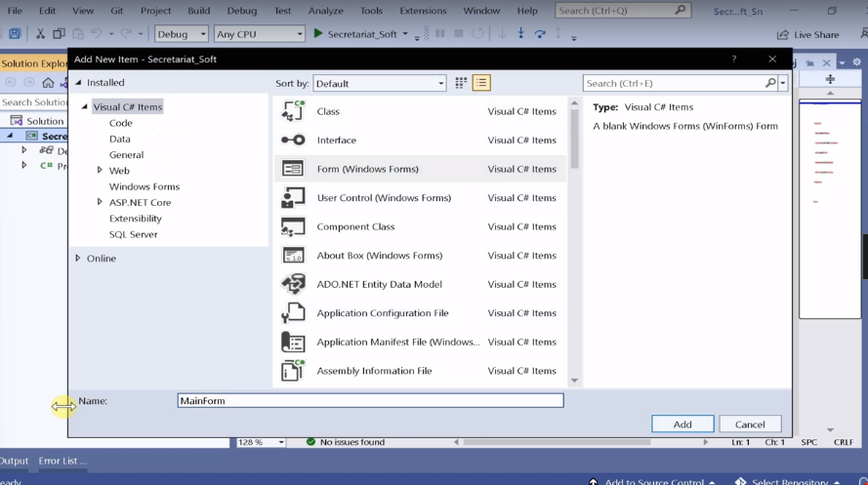Screen dimensions: 868x485
Task: Click the Solution Explorer Home icon
Action: [48, 83]
